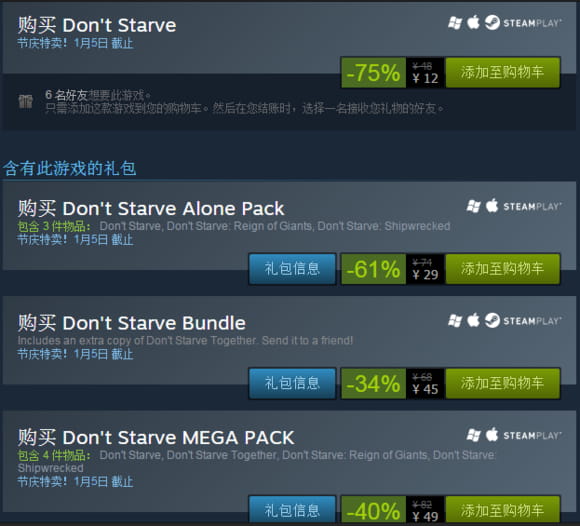Viewport: 580px width, 526px height.
Task: Click the -75% discount badge
Action: pyautogui.click(x=373, y=73)
